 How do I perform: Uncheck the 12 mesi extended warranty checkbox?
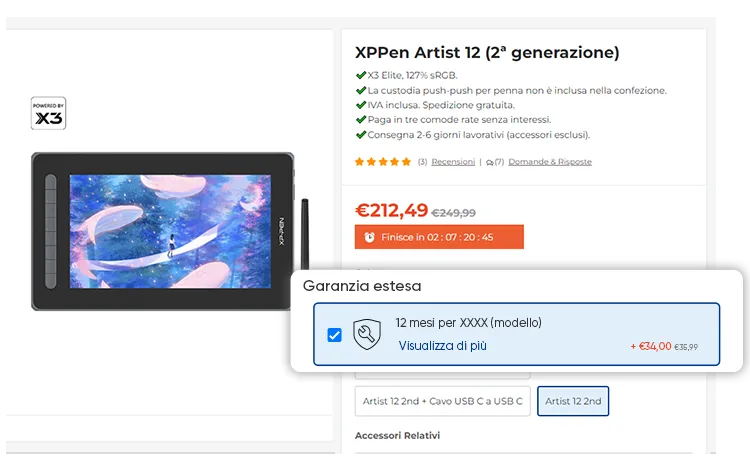(x=334, y=335)
